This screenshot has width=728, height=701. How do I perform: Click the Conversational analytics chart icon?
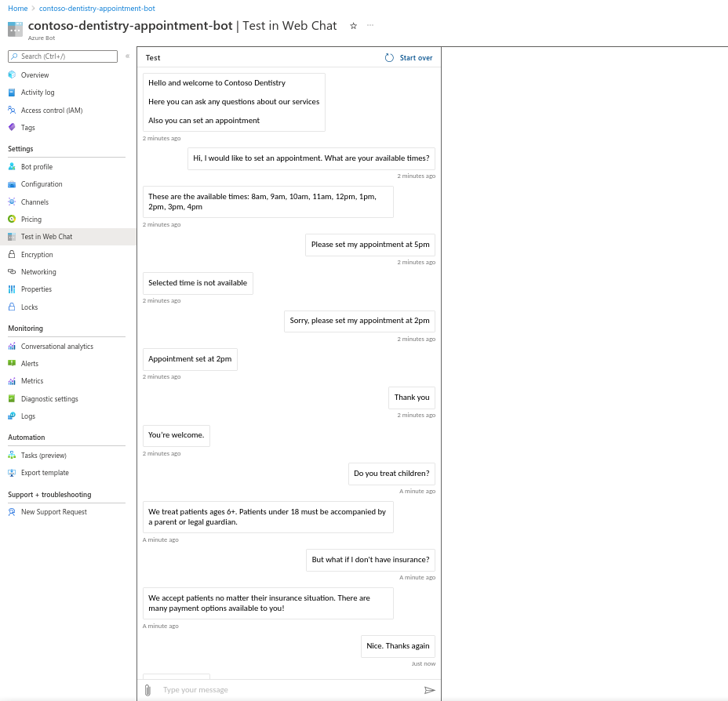(12, 346)
